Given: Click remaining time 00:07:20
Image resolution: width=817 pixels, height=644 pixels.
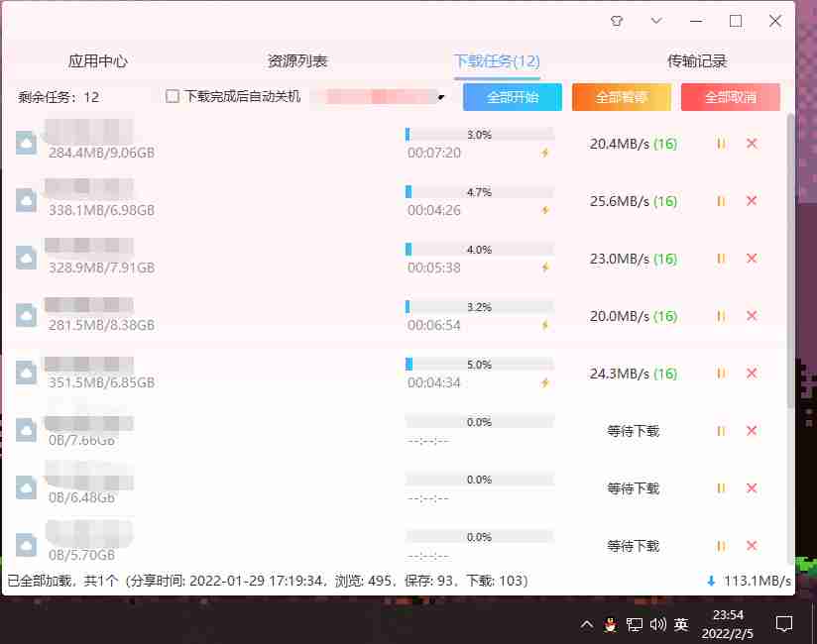Looking at the screenshot, I should point(434,153).
